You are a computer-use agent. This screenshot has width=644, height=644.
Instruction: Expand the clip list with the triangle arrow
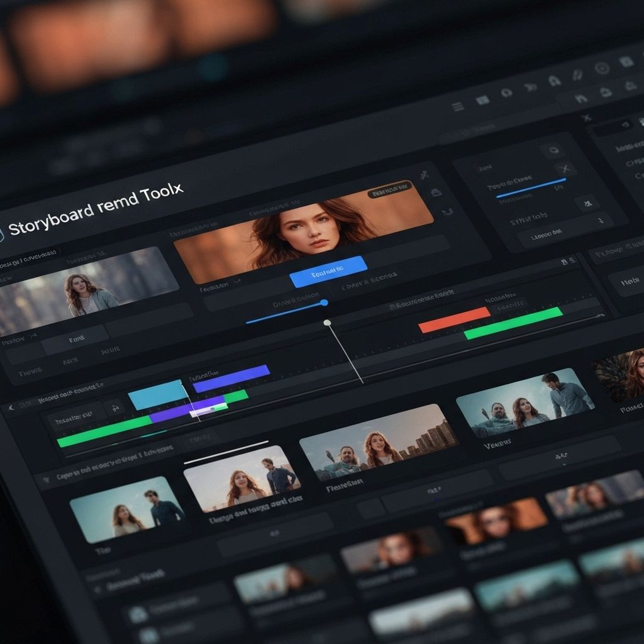(45, 479)
